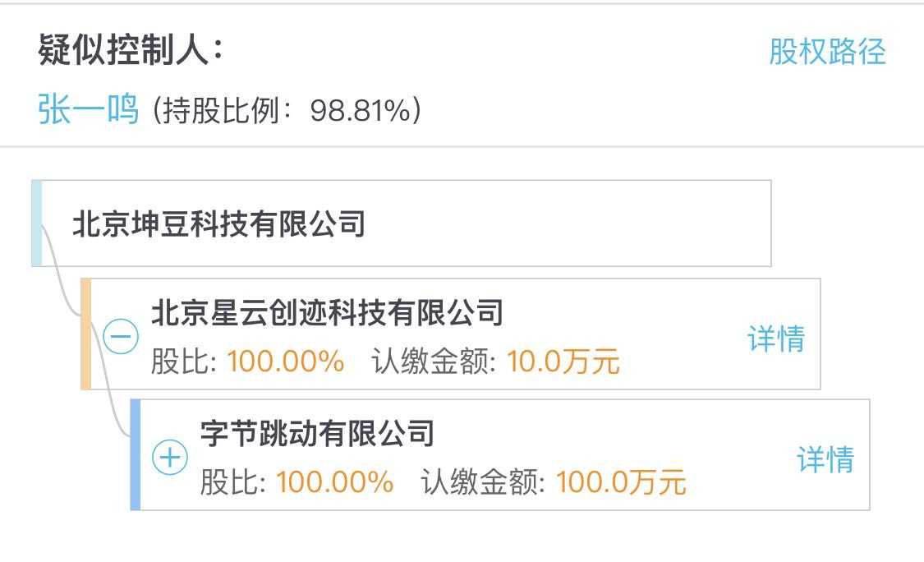This screenshot has width=924, height=562.
Task: Click orange bar of 北京星云创迹 node
Action: (86, 334)
